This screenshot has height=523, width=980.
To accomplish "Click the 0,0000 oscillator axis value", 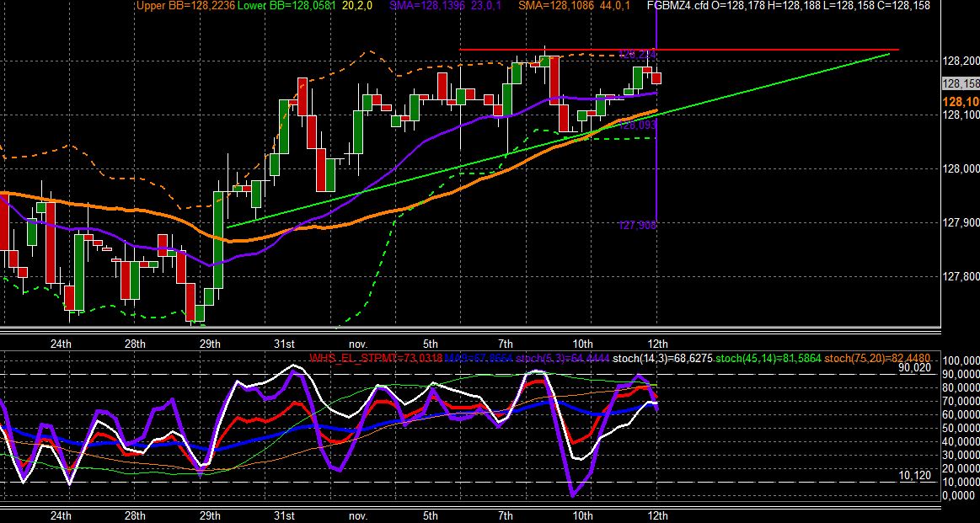I will point(959,496).
